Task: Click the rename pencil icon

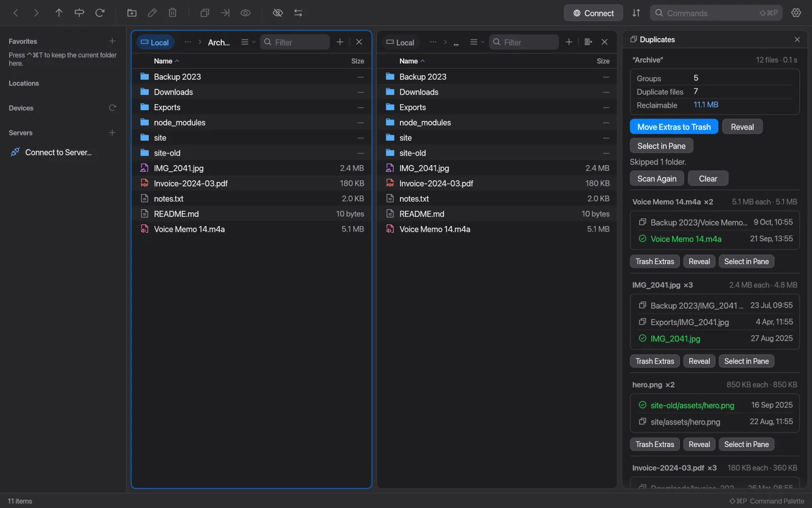Action: click(x=152, y=13)
